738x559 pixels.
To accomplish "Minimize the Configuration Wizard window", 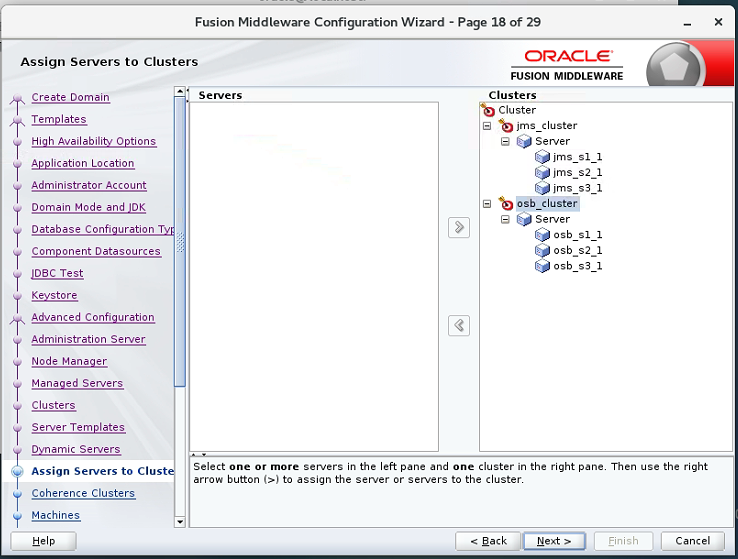I will pyautogui.click(x=688, y=23).
